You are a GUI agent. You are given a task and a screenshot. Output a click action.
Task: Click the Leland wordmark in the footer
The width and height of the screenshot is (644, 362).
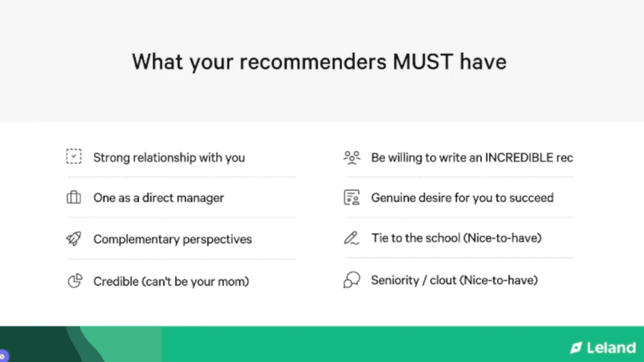click(x=611, y=348)
